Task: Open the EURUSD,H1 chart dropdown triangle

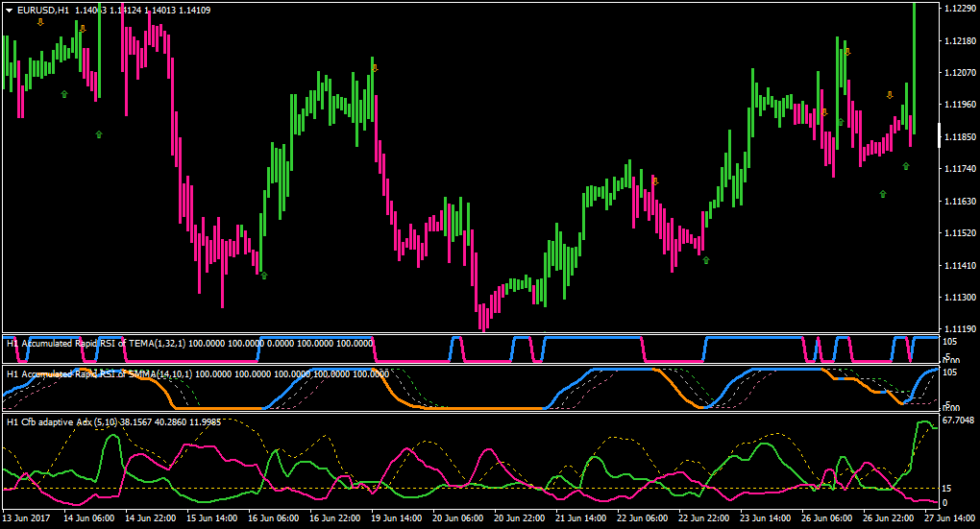Action: 10,11
